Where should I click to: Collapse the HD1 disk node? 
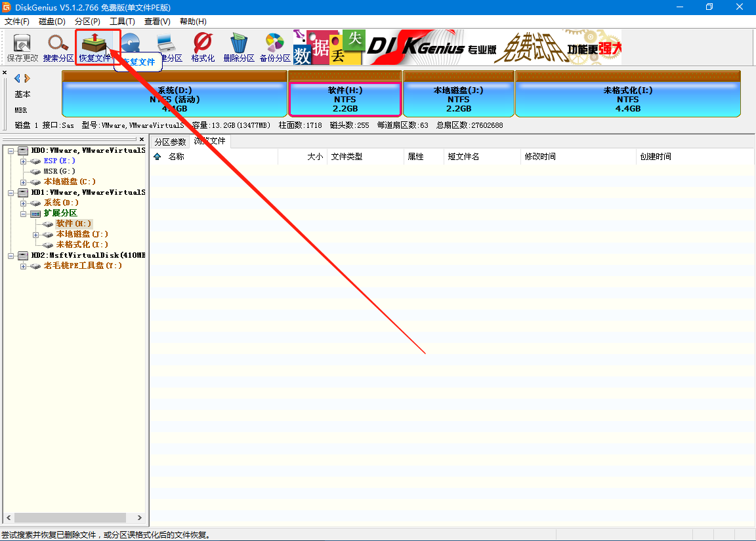tap(10, 193)
